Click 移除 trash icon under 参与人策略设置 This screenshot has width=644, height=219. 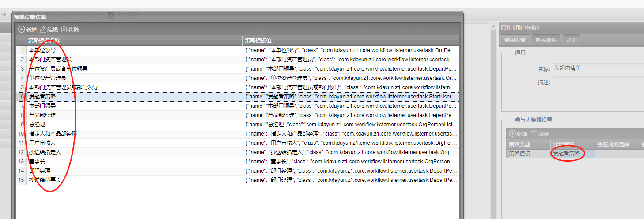click(x=534, y=134)
